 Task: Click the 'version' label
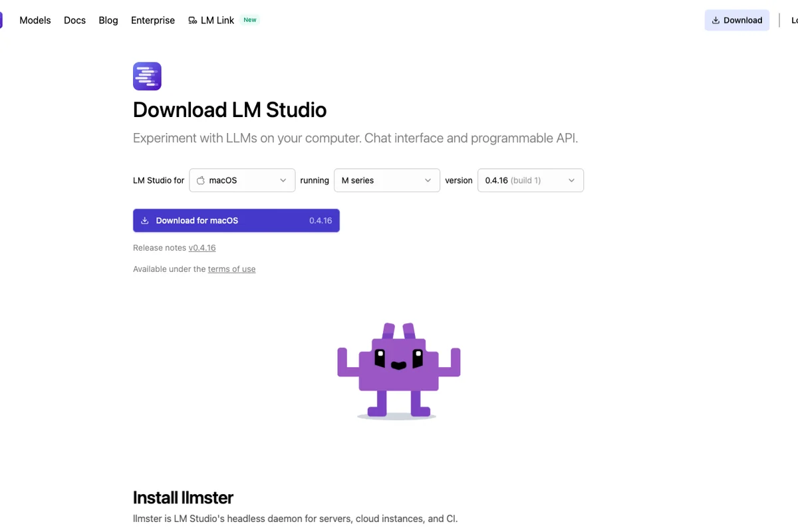[x=459, y=180]
